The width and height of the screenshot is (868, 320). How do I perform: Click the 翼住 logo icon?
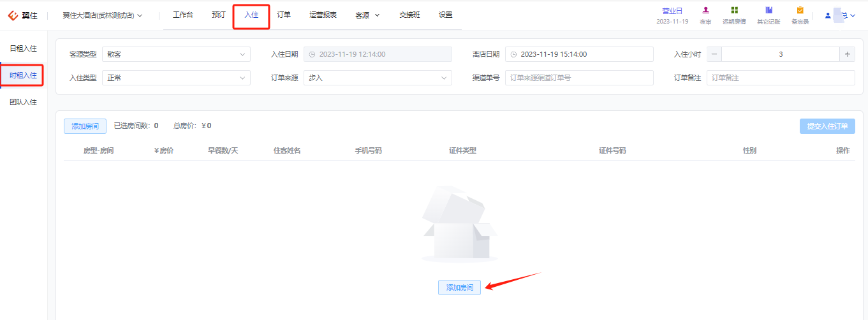pos(13,15)
